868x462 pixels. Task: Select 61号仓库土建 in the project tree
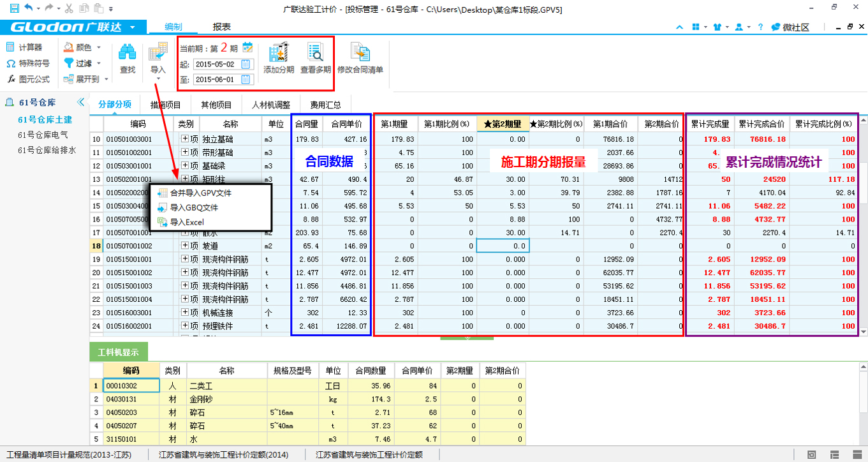45,119
